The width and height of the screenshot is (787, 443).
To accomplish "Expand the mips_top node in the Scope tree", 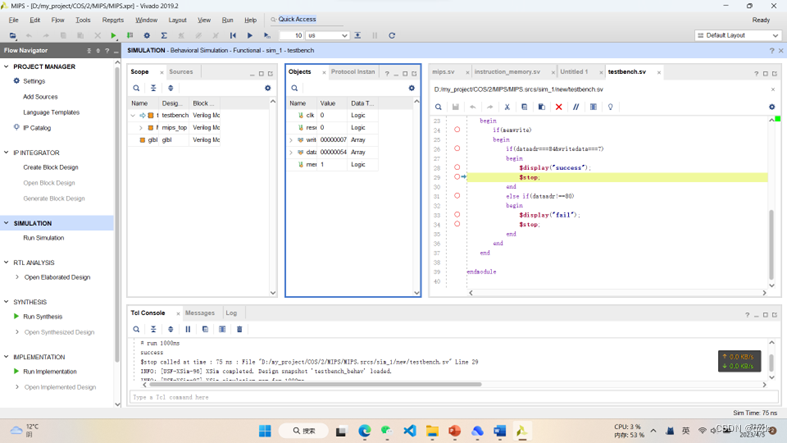I will pyautogui.click(x=141, y=127).
